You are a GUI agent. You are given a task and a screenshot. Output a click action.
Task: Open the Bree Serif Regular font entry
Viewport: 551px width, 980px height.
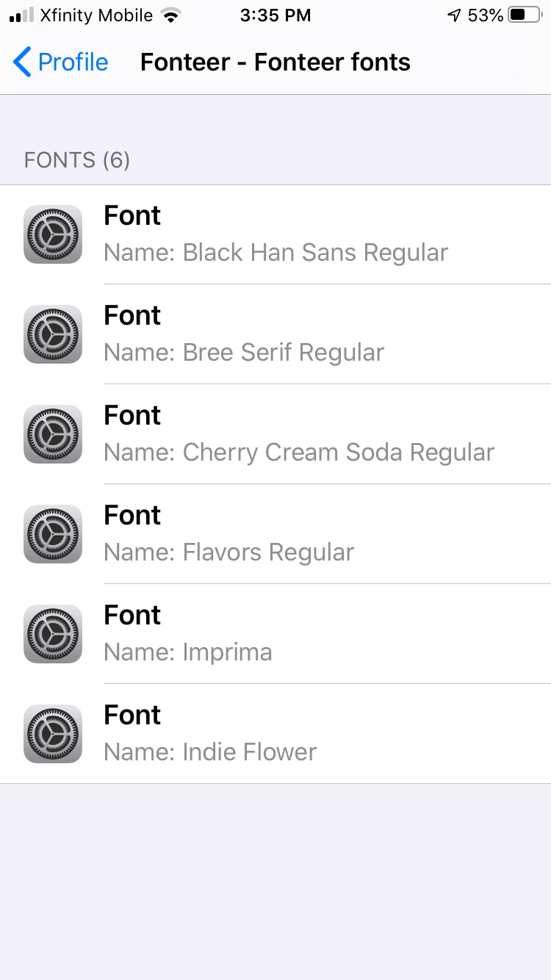click(x=275, y=334)
